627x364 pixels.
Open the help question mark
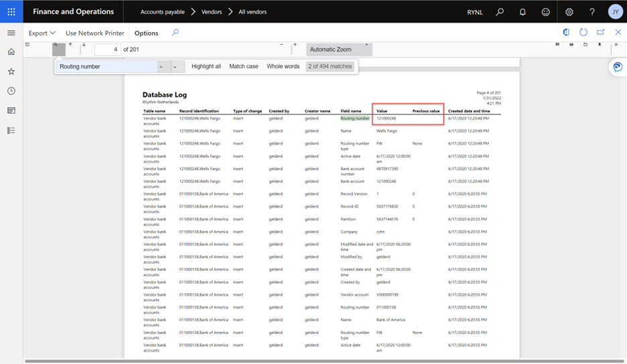pyautogui.click(x=592, y=12)
